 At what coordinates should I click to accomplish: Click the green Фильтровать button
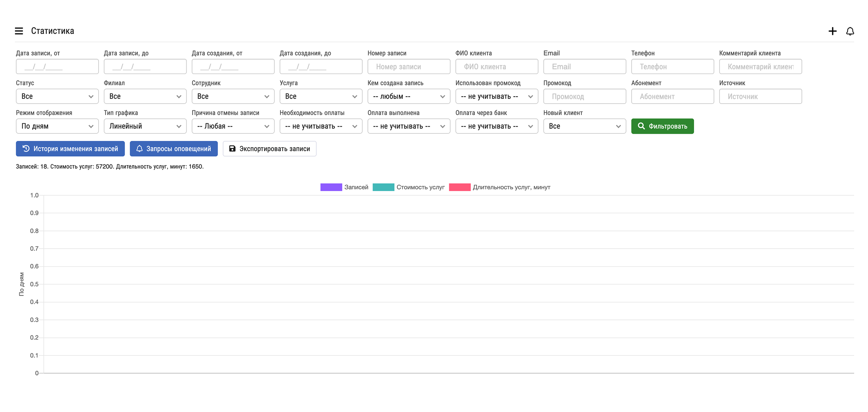click(662, 126)
